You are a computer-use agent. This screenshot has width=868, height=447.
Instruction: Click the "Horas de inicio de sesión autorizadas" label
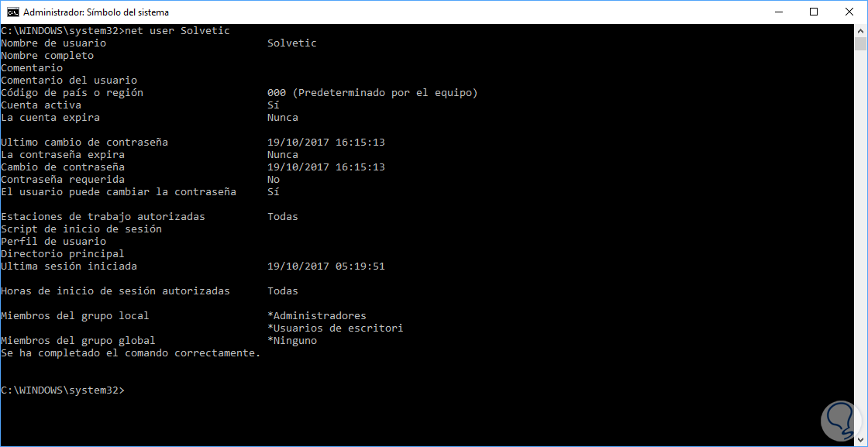click(115, 291)
